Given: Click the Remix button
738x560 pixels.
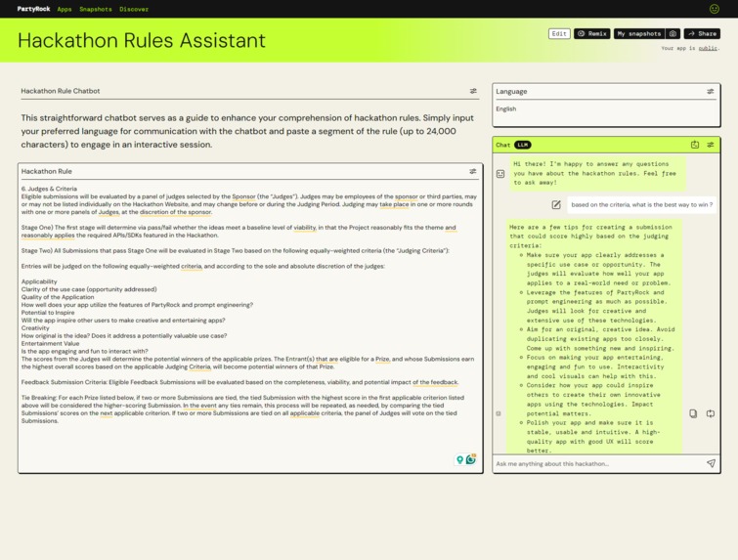Looking at the screenshot, I should pyautogui.click(x=592, y=34).
